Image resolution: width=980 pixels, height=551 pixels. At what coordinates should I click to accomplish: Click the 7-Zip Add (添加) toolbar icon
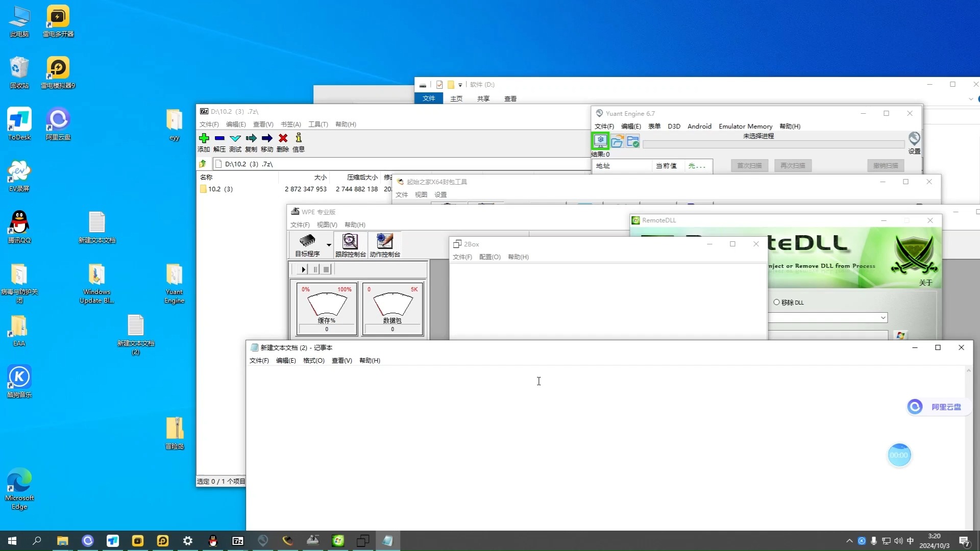[x=204, y=138]
